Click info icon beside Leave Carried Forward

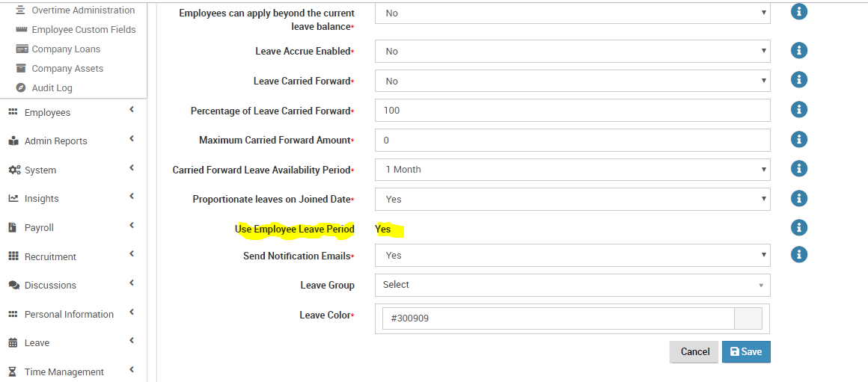point(799,80)
